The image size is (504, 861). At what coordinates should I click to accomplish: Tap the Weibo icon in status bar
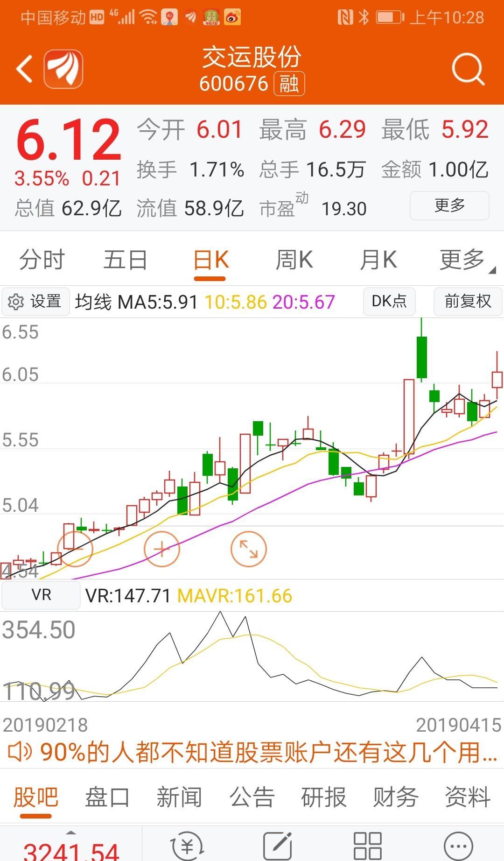(x=232, y=18)
